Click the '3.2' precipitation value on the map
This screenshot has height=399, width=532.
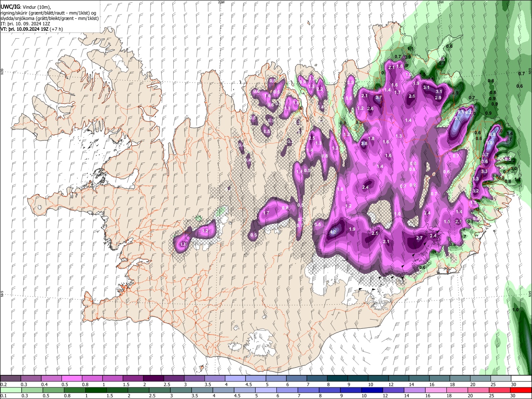pyautogui.click(x=476, y=191)
